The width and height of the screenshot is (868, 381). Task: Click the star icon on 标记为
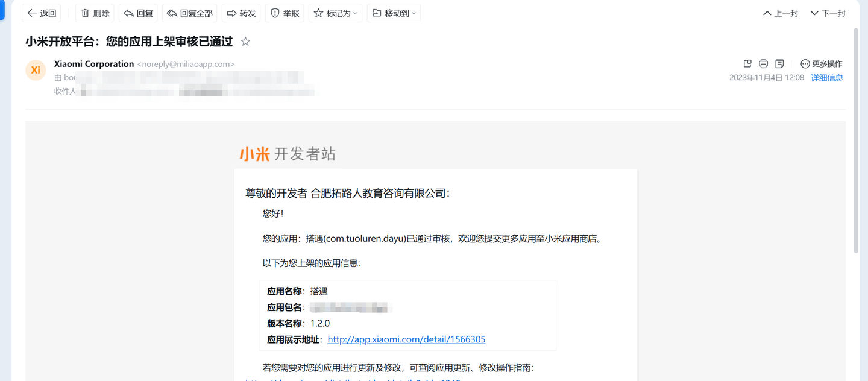[319, 13]
